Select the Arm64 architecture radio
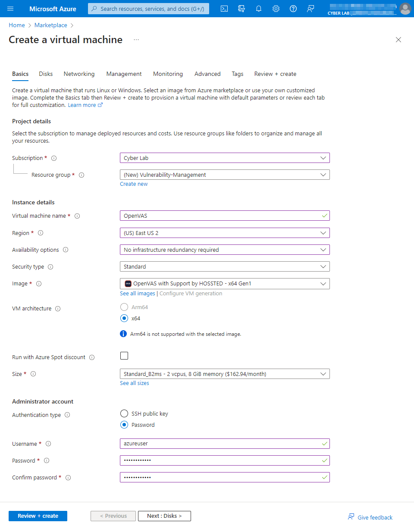 (x=124, y=307)
